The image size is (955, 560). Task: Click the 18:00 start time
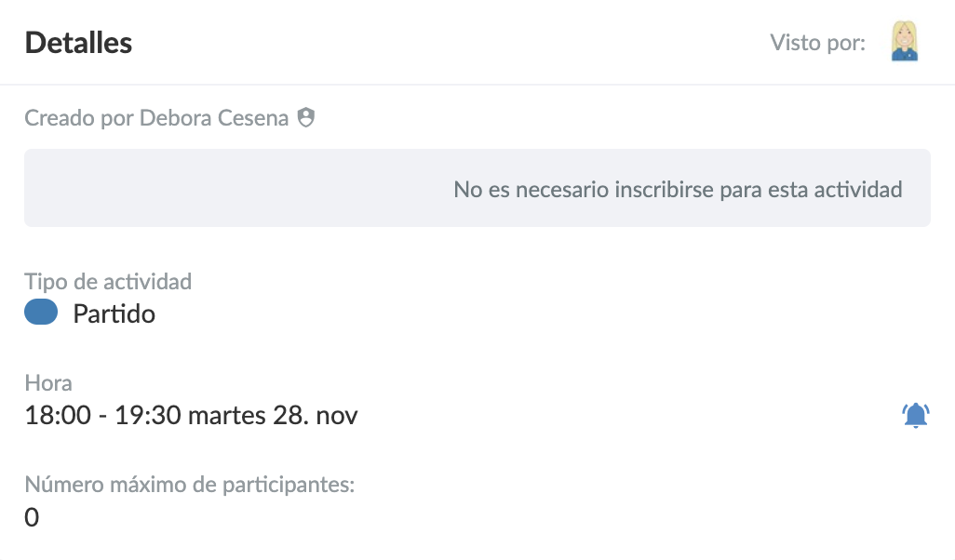pos(56,415)
